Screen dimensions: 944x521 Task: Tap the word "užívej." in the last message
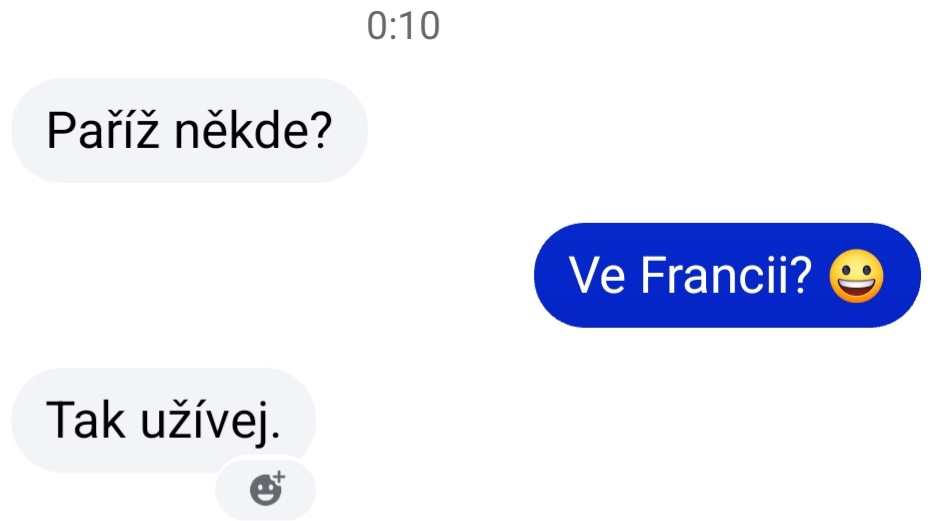pos(210,420)
